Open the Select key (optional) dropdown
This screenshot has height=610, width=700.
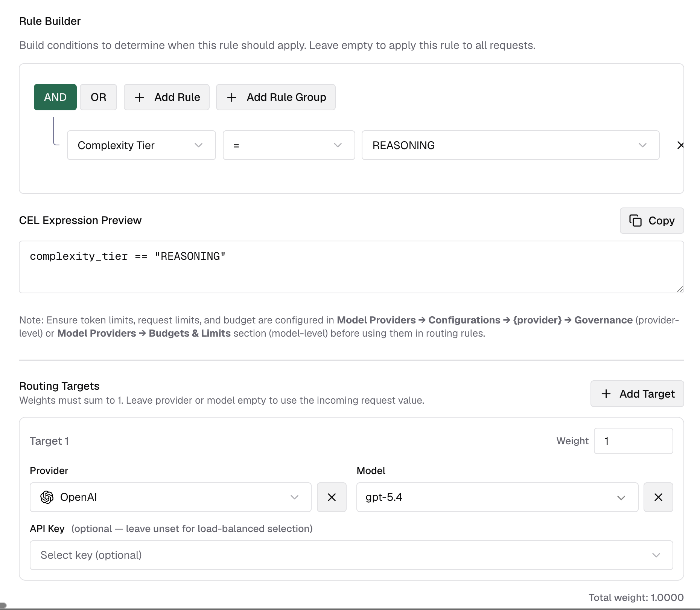(352, 555)
